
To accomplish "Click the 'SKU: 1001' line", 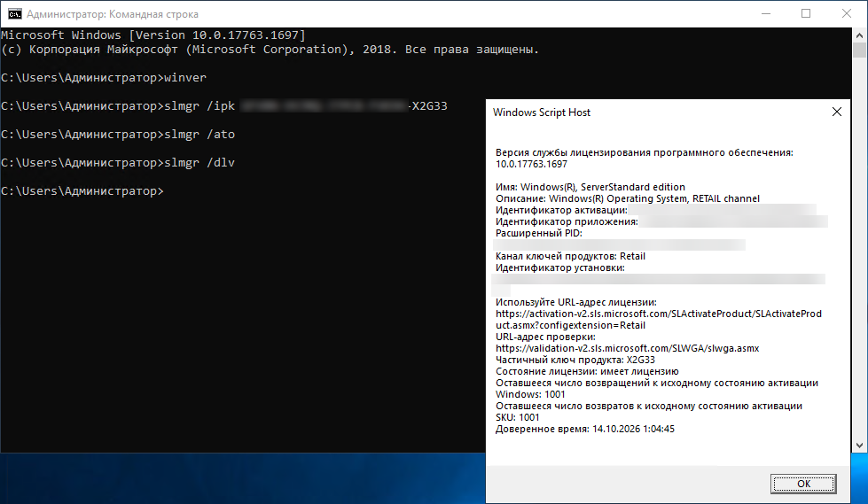I will tap(517, 418).
